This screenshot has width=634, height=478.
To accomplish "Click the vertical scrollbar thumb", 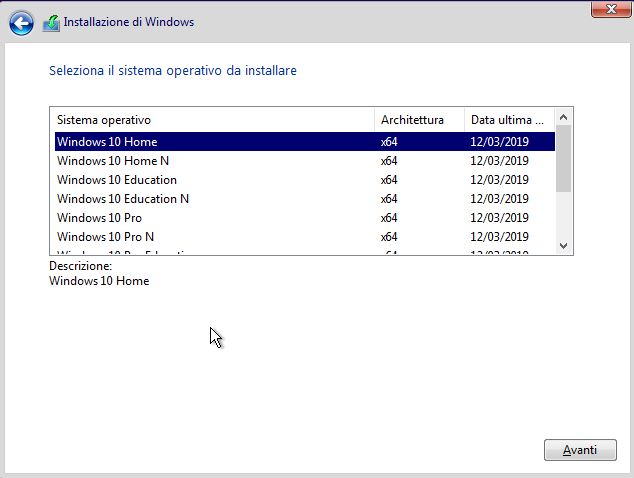I will (x=564, y=159).
